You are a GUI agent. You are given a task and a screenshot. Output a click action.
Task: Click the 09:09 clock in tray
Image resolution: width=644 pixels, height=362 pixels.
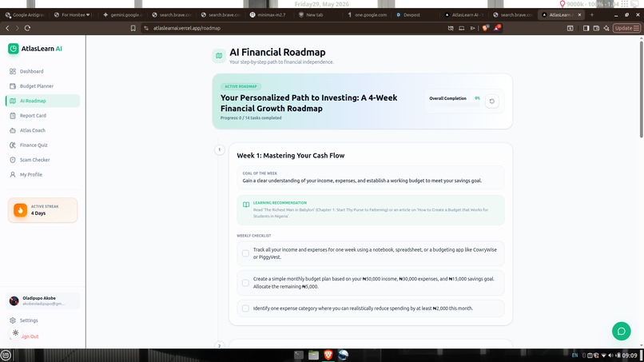(x=630, y=356)
